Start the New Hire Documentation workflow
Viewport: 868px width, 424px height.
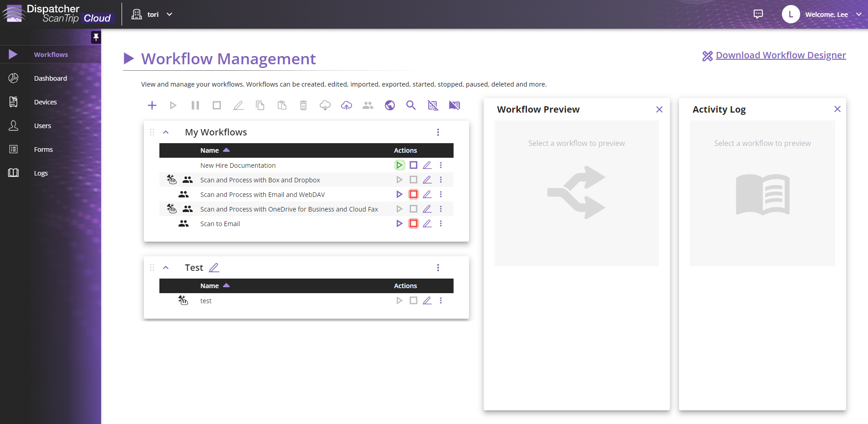pos(399,165)
